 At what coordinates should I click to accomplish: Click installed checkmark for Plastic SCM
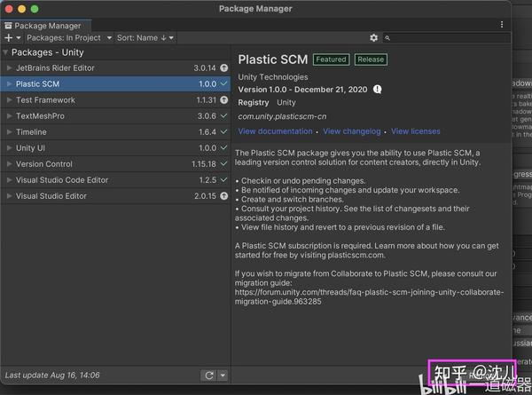click(224, 83)
